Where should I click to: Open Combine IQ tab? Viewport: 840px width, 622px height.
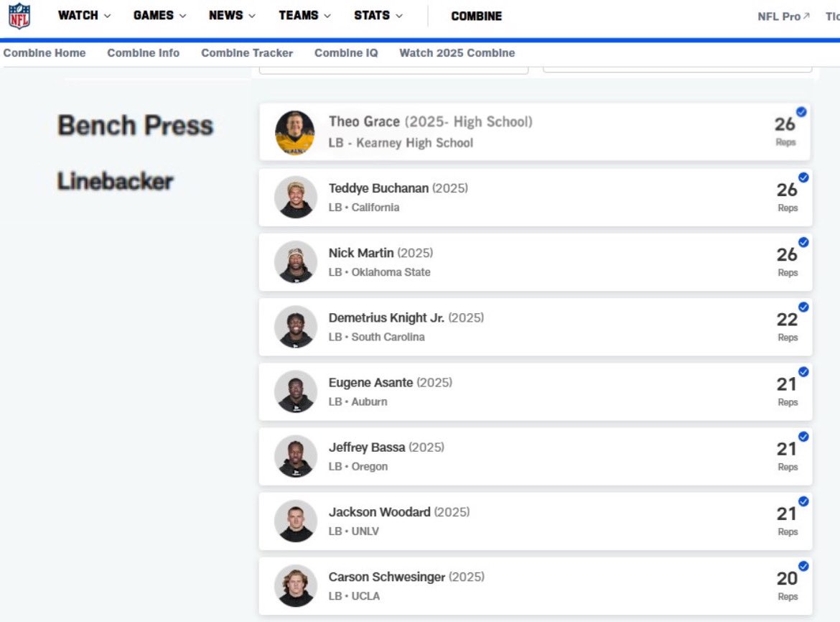[x=346, y=53]
